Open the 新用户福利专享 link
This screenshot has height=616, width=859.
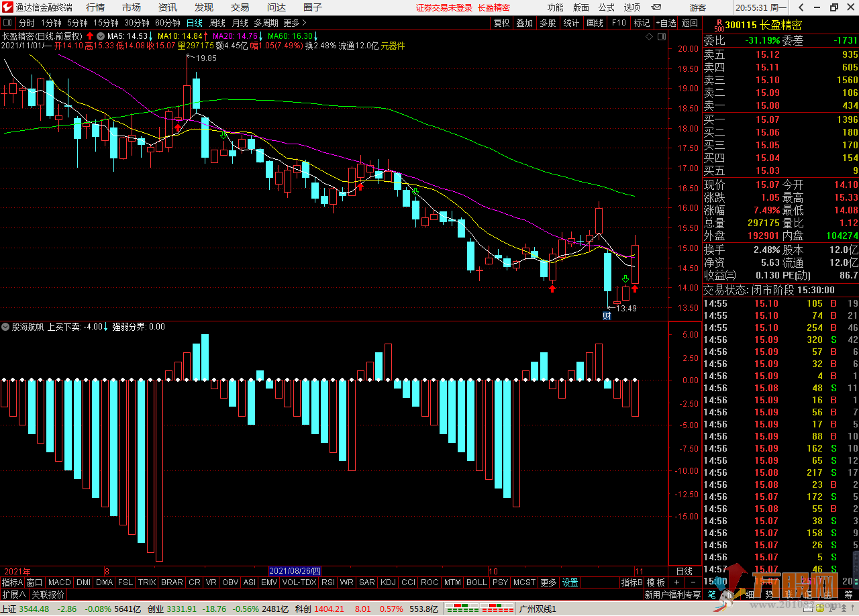pyautogui.click(x=672, y=595)
